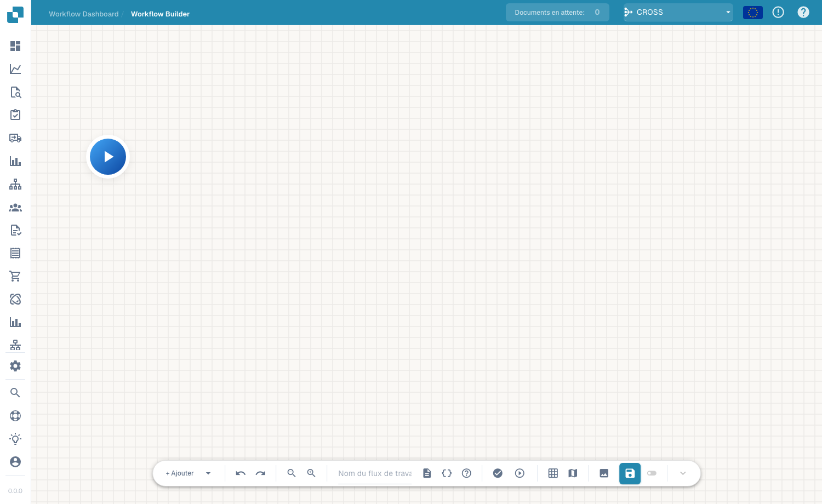
Task: Run the workflow with the toolbar play icon
Action: pos(520,473)
